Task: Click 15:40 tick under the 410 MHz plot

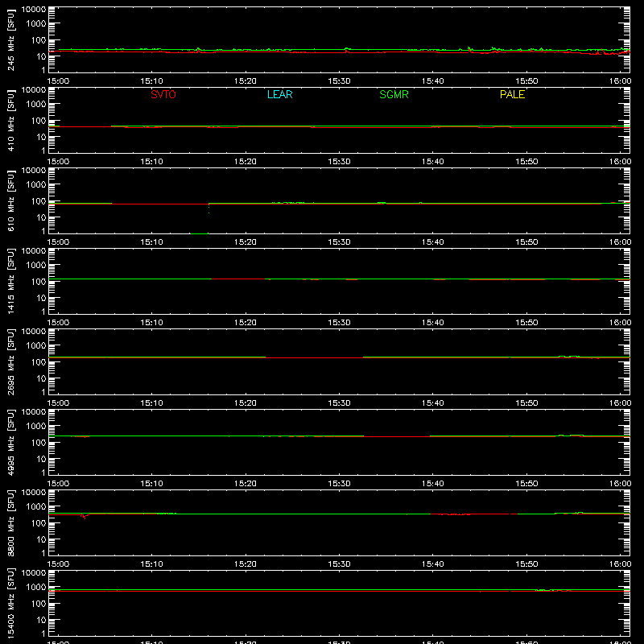Action: [433, 162]
